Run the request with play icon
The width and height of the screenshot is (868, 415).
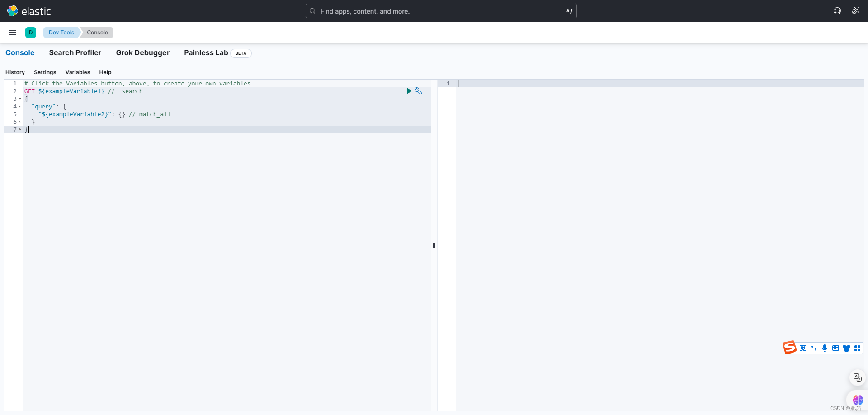(409, 91)
